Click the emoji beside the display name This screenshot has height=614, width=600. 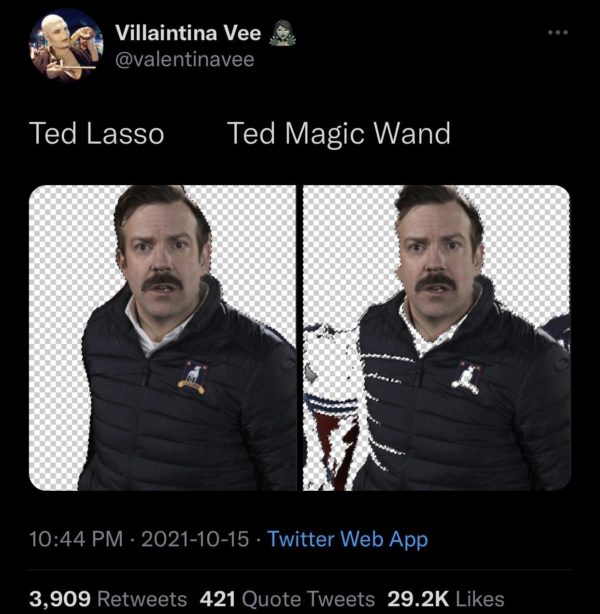pos(279,34)
